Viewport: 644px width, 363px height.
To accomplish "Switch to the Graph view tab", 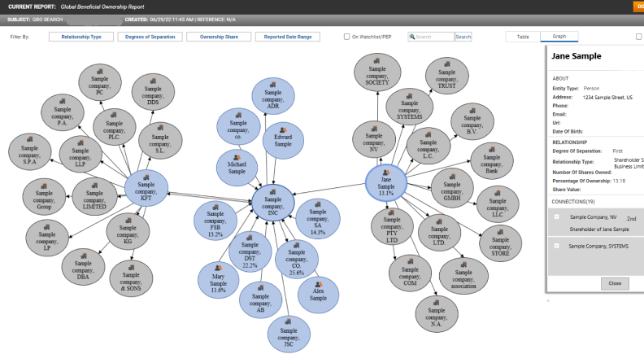I will point(559,37).
